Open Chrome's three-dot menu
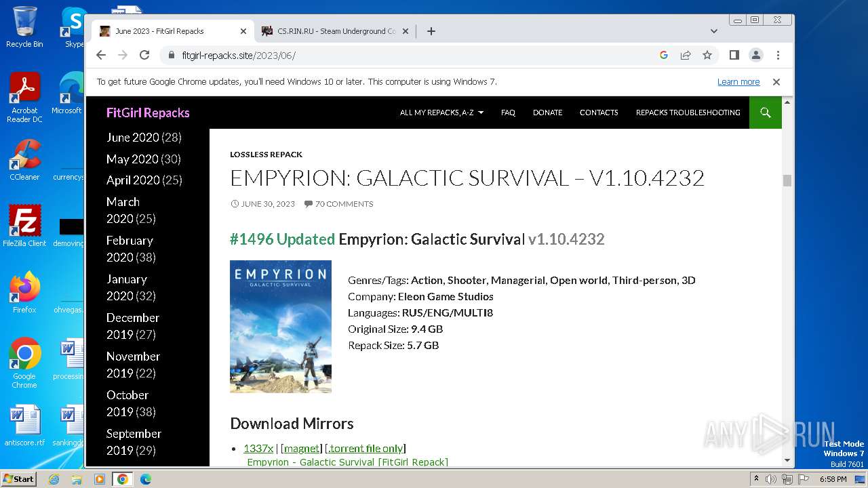The image size is (868, 488). pos(778,55)
